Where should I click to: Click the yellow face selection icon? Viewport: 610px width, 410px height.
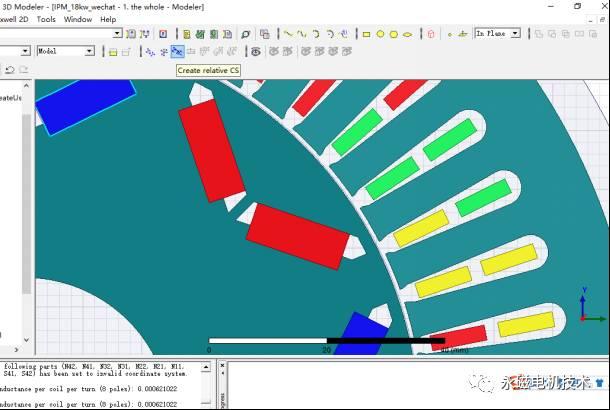[x=113, y=52]
